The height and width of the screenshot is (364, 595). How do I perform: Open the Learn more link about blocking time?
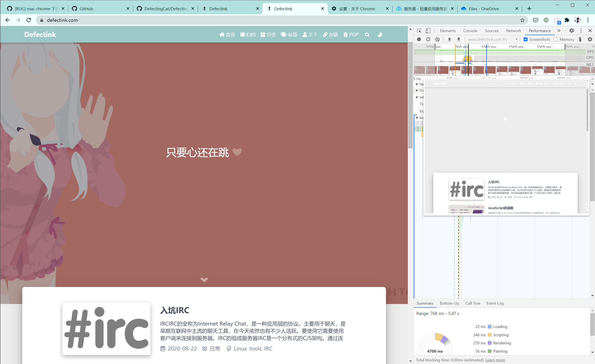tap(495, 360)
